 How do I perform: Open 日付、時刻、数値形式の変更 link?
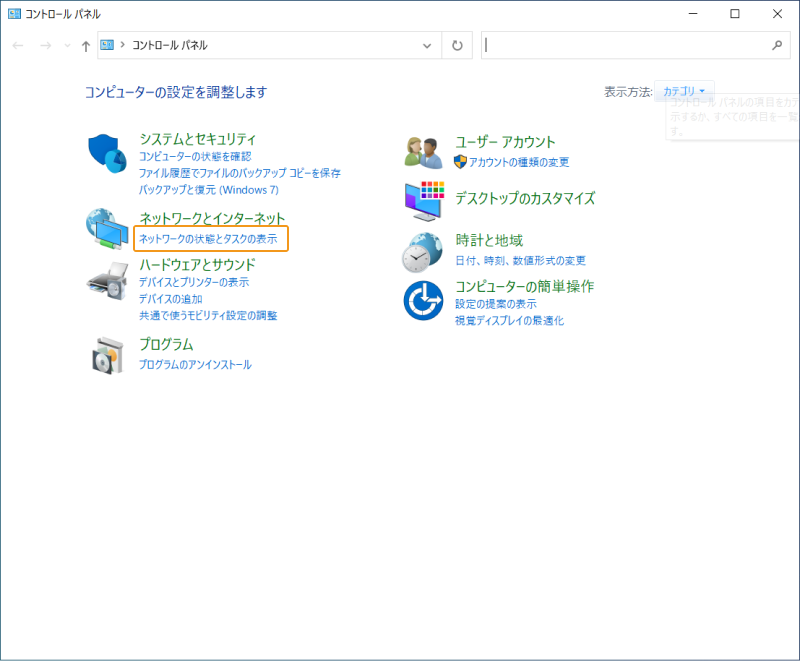pyautogui.click(x=520, y=261)
